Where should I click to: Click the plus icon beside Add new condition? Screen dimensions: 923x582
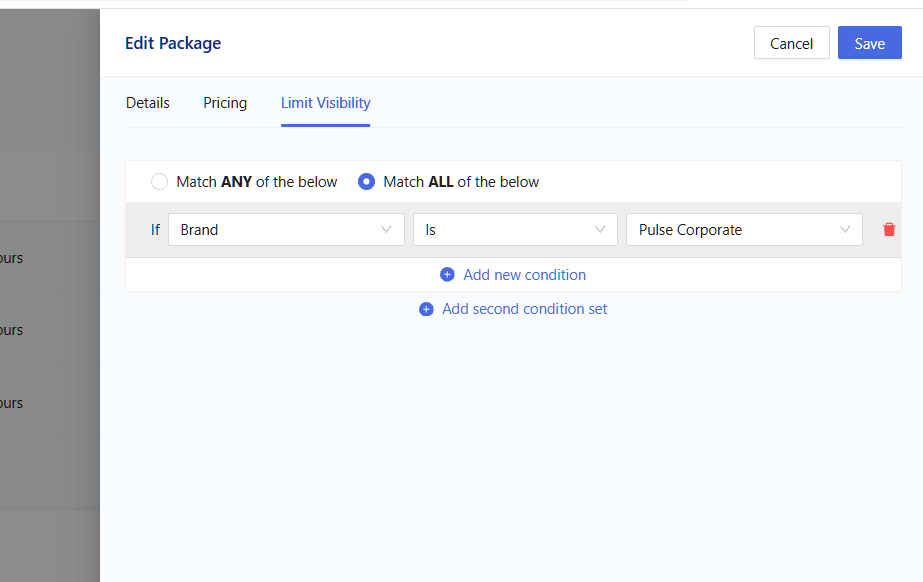[x=447, y=275]
